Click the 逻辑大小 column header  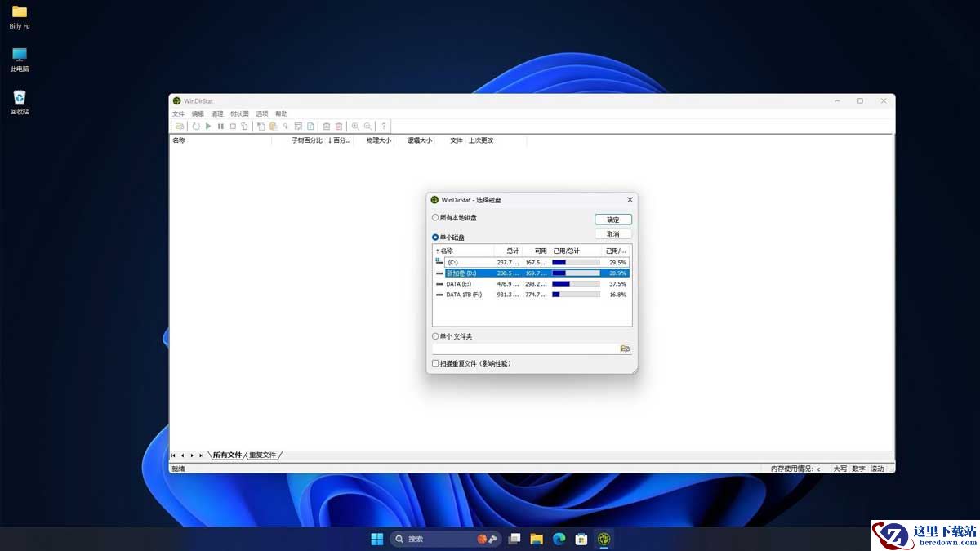point(420,140)
